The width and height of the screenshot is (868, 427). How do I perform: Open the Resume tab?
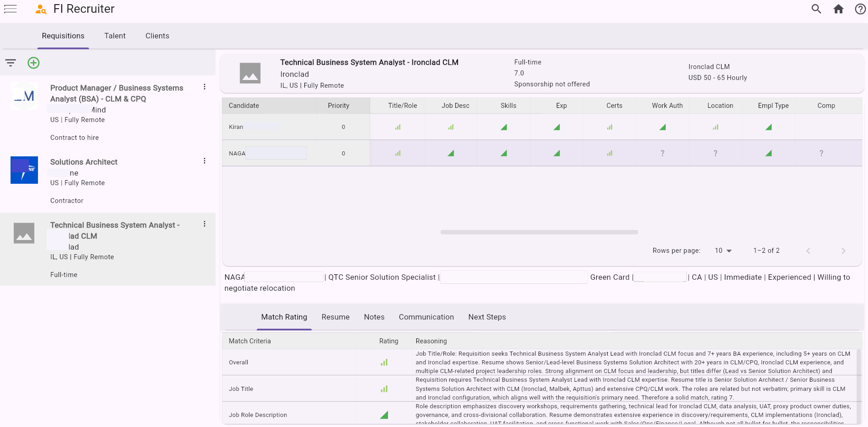click(335, 317)
